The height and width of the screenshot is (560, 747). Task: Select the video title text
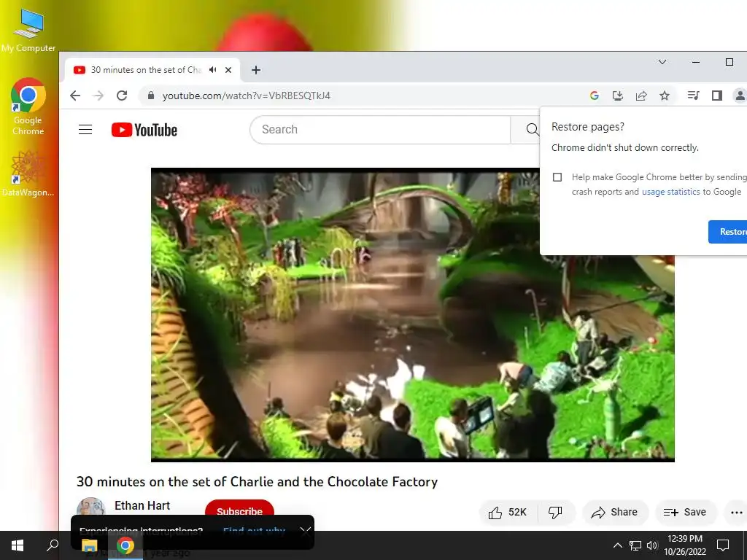click(x=258, y=481)
